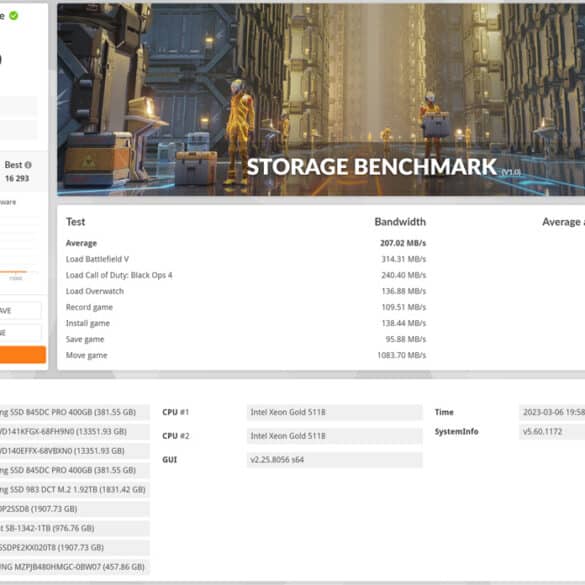Viewport: 585px width, 585px height.
Task: Select the Best score value 16 293
Action: pos(17,178)
